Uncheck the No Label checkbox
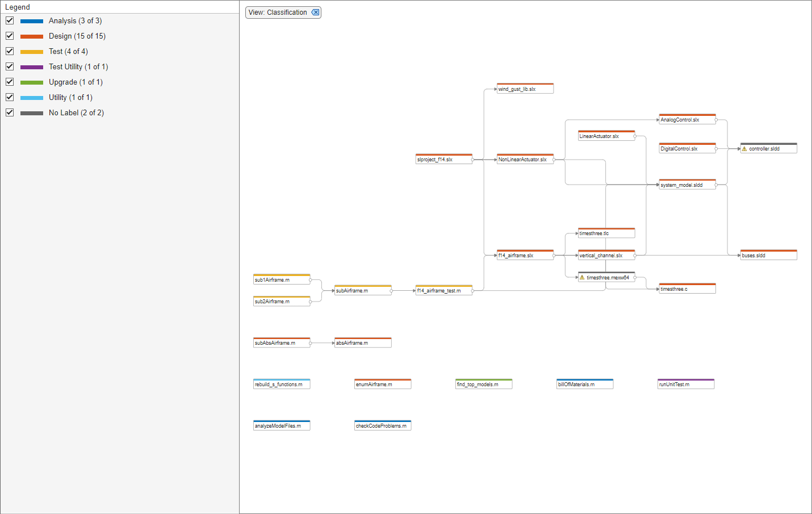 tap(9, 112)
